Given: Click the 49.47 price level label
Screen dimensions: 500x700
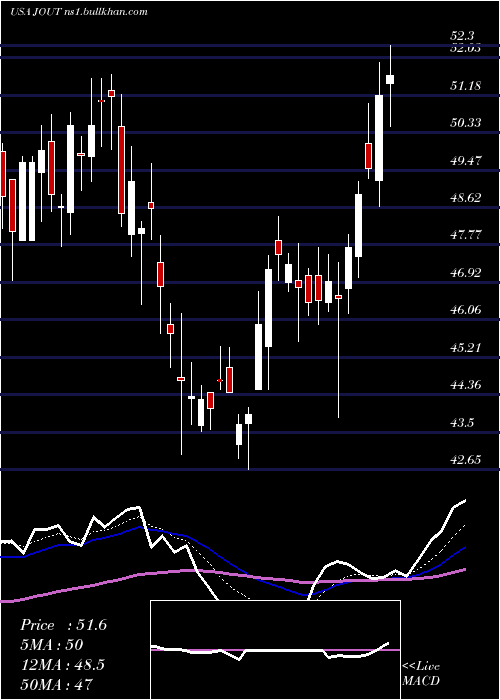Looking at the screenshot, I should (466, 160).
